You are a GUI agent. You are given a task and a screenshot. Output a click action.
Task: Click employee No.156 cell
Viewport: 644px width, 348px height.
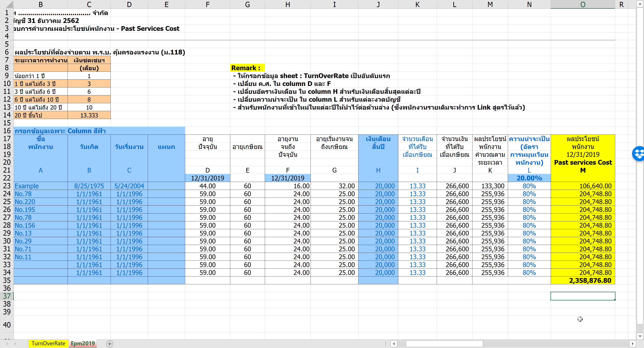40,225
